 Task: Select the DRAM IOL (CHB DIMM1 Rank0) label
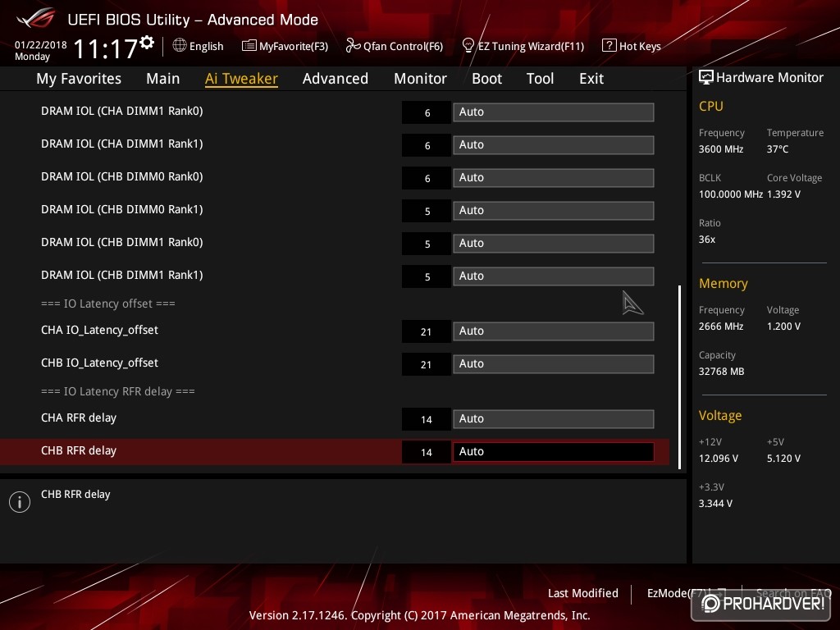point(122,242)
